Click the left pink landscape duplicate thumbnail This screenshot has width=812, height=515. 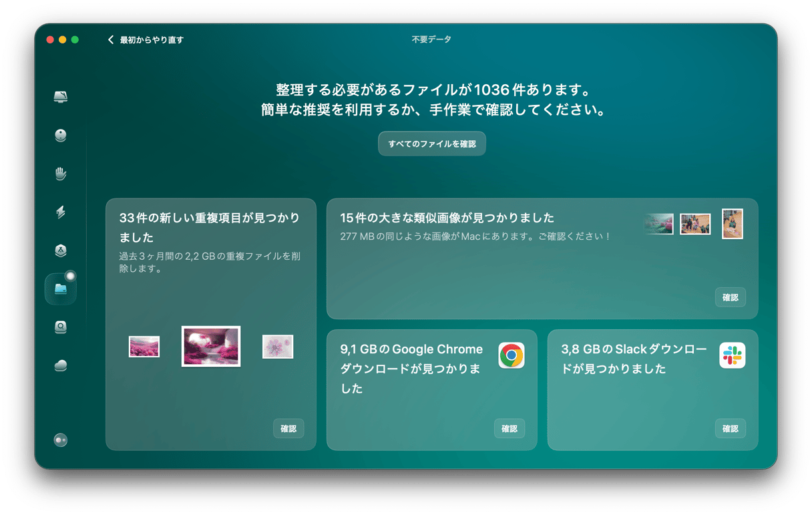[144, 347]
